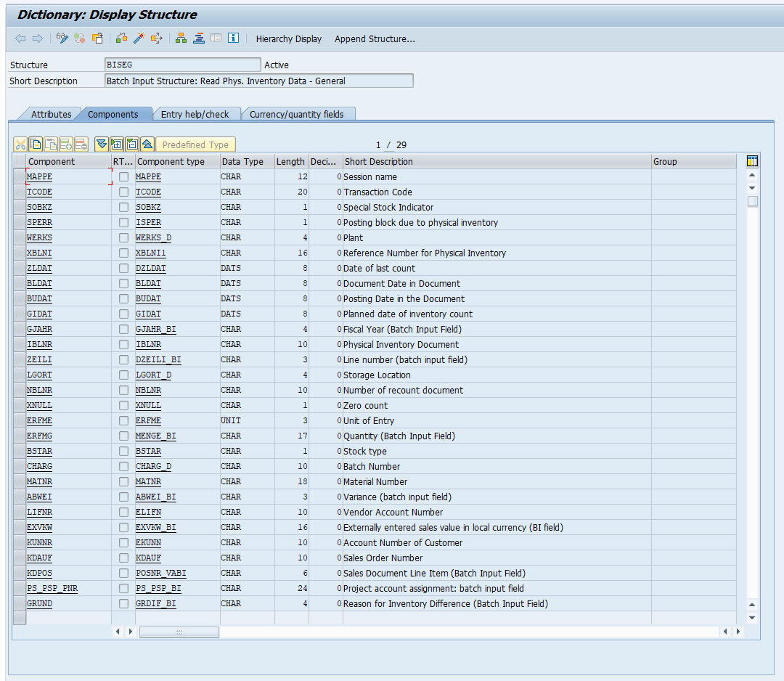Click the Display/Change pencil-glasses icon
784x681 pixels.
[x=62, y=38]
